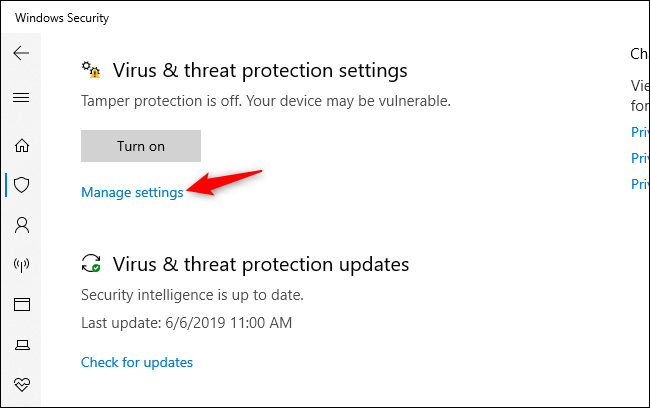
Task: Open the bottom 'Priv' link on right edge
Action: (640, 184)
